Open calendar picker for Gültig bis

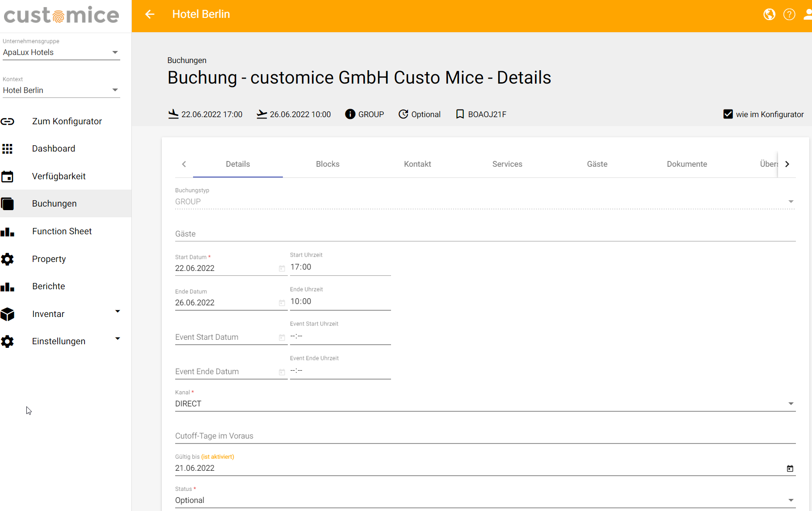pyautogui.click(x=790, y=468)
